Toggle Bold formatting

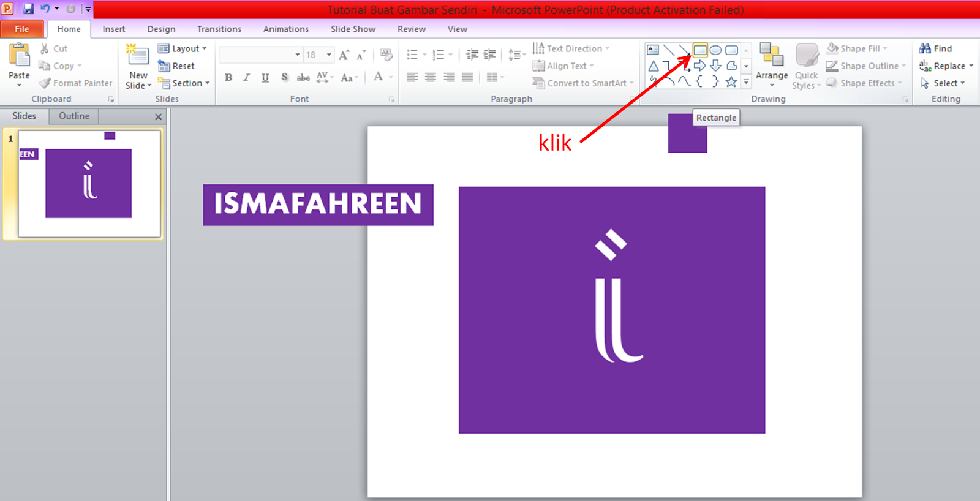tap(228, 77)
